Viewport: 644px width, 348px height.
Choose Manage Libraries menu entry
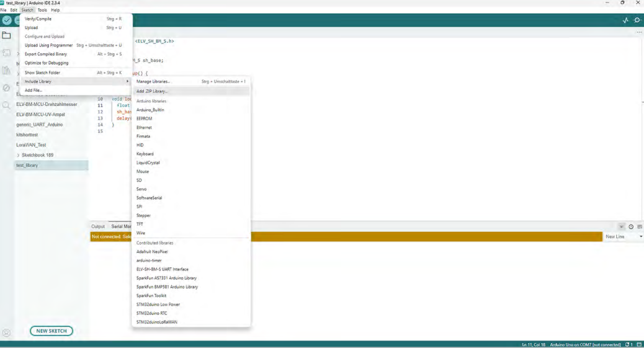[153, 81]
